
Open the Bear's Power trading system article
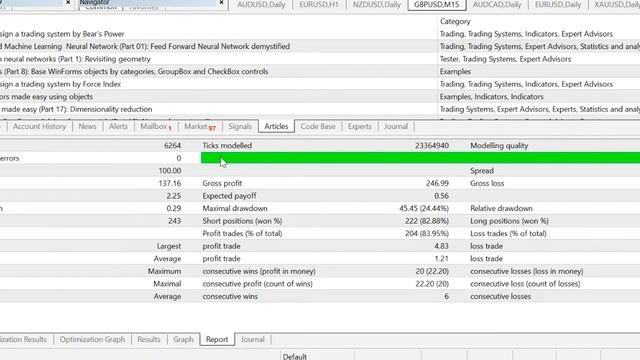click(62, 34)
